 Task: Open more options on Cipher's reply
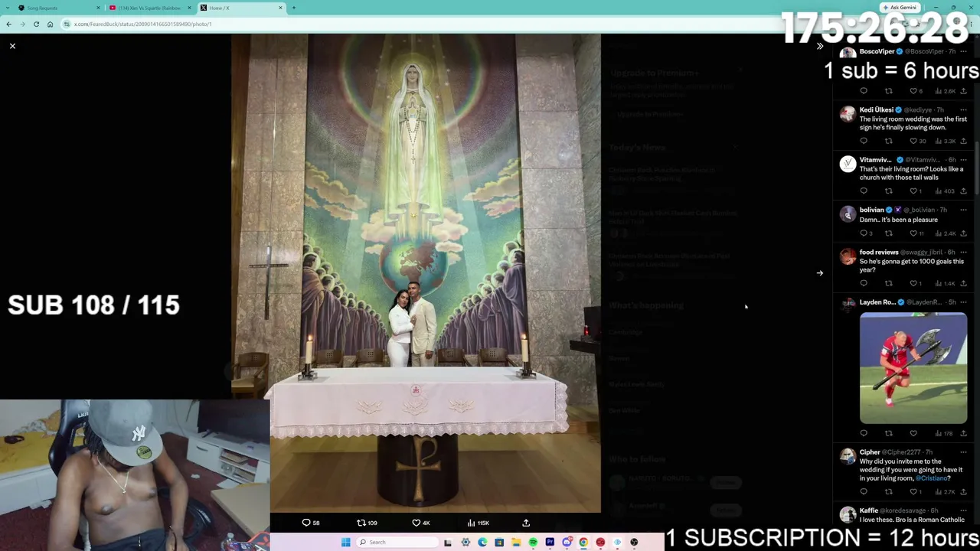[x=963, y=452]
